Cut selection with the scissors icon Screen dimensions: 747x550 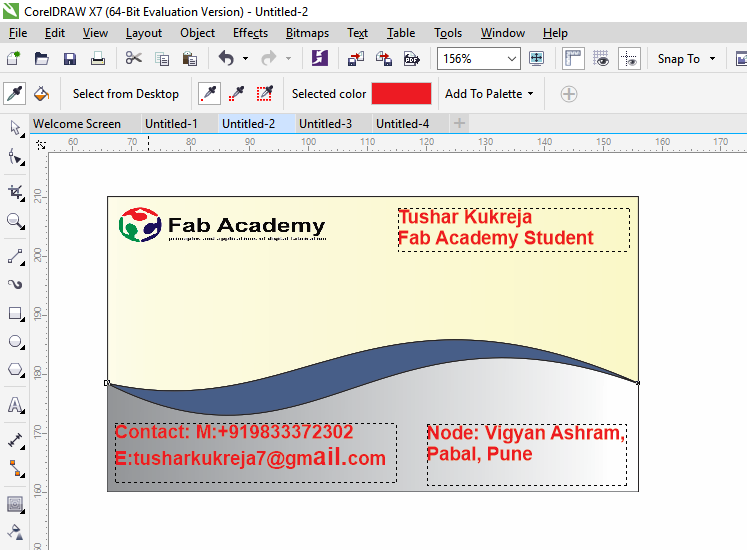point(133,59)
